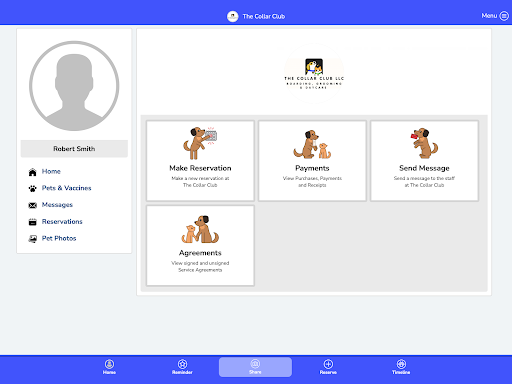Image resolution: width=512 pixels, height=384 pixels.
Task: Click the cat and dog Agreements illustration
Action: click(200, 229)
